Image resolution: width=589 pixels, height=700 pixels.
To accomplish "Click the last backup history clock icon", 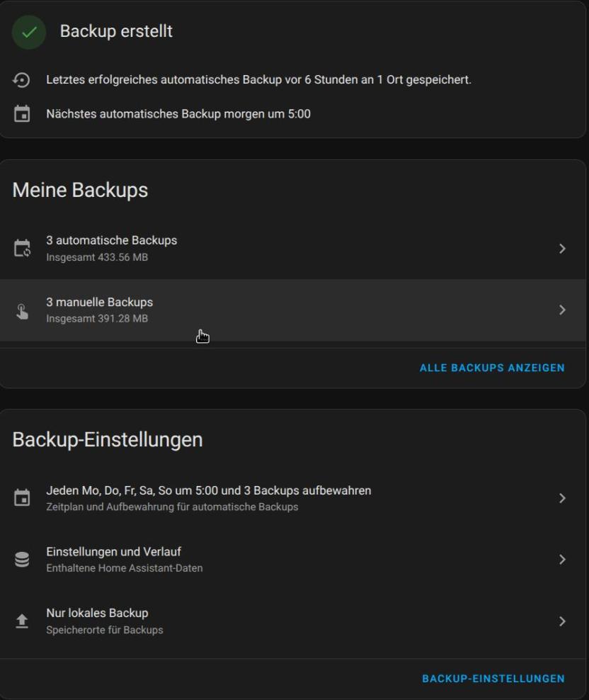I will pyautogui.click(x=22, y=81).
